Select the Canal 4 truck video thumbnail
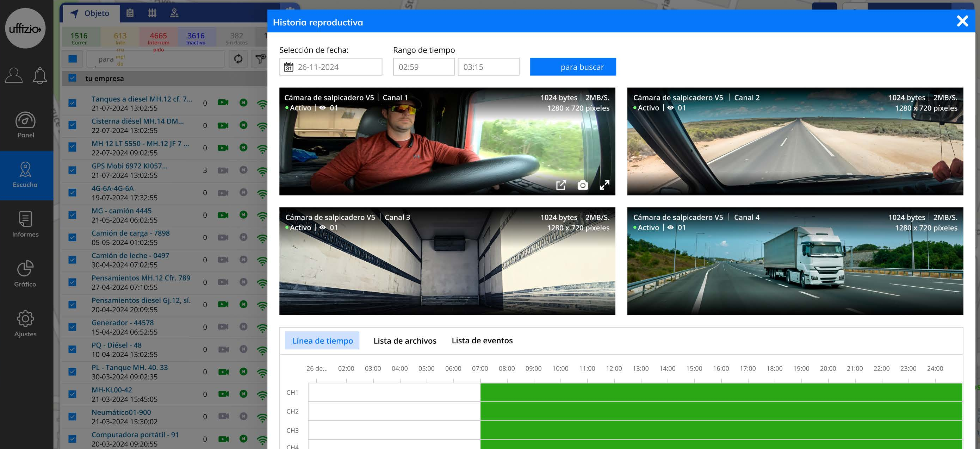This screenshot has width=980, height=449. 795,261
